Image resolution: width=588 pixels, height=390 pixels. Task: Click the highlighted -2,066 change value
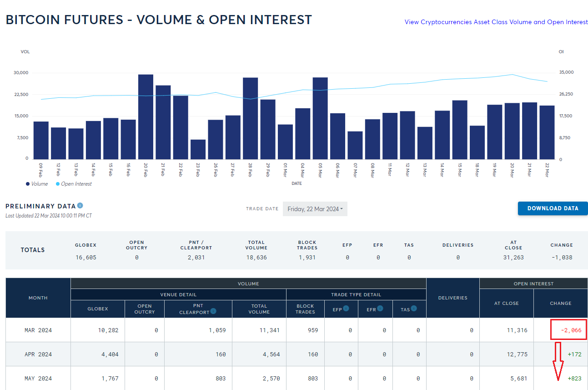click(x=568, y=330)
